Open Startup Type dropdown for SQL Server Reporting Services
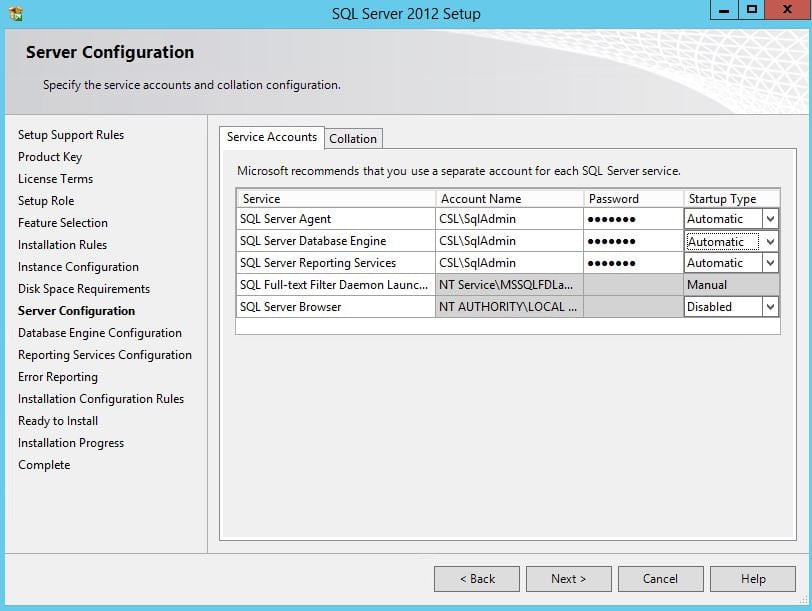The image size is (812, 611). [770, 263]
